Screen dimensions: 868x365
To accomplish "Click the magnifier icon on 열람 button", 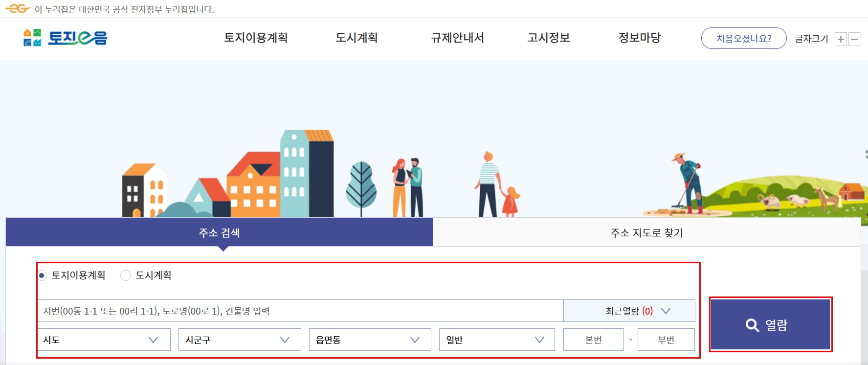I will 752,323.
